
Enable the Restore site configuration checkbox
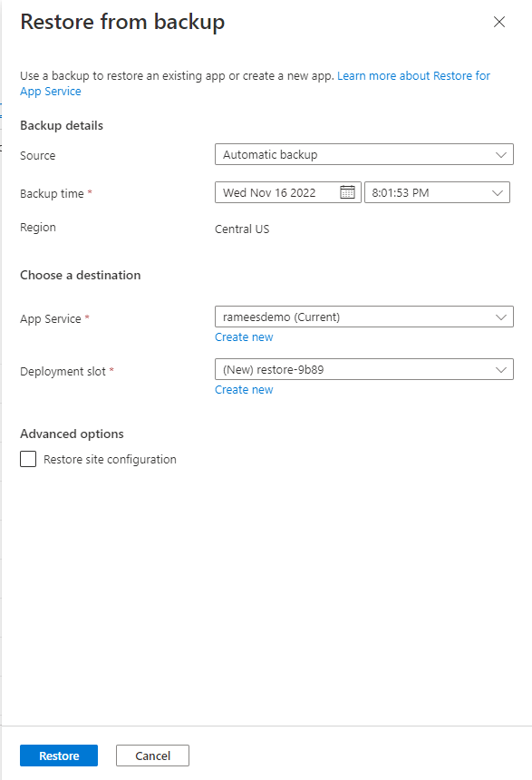(x=28, y=459)
